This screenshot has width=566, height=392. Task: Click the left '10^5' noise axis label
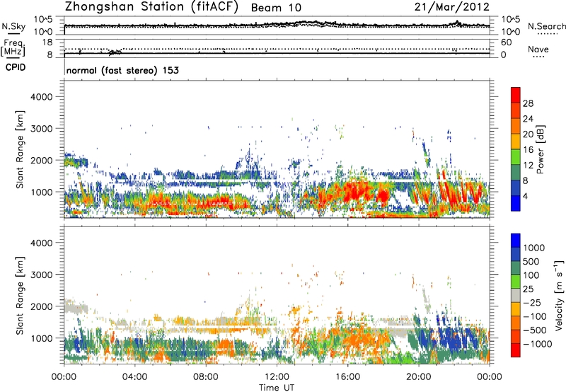coord(43,19)
